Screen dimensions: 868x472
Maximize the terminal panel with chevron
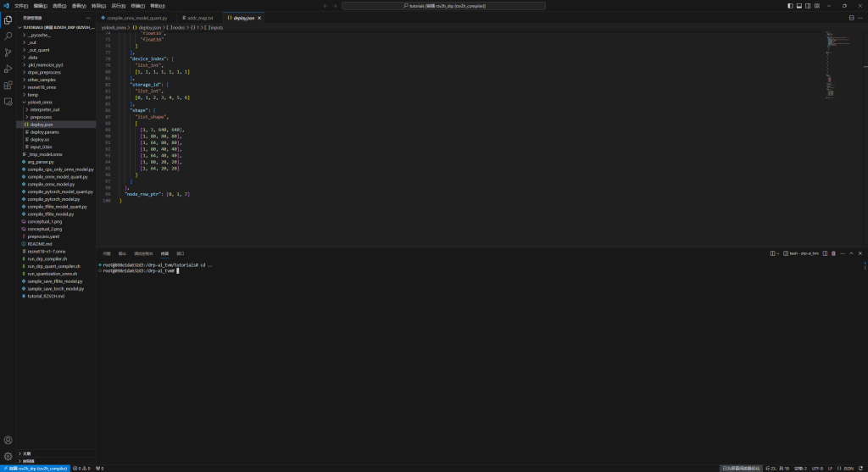point(852,253)
